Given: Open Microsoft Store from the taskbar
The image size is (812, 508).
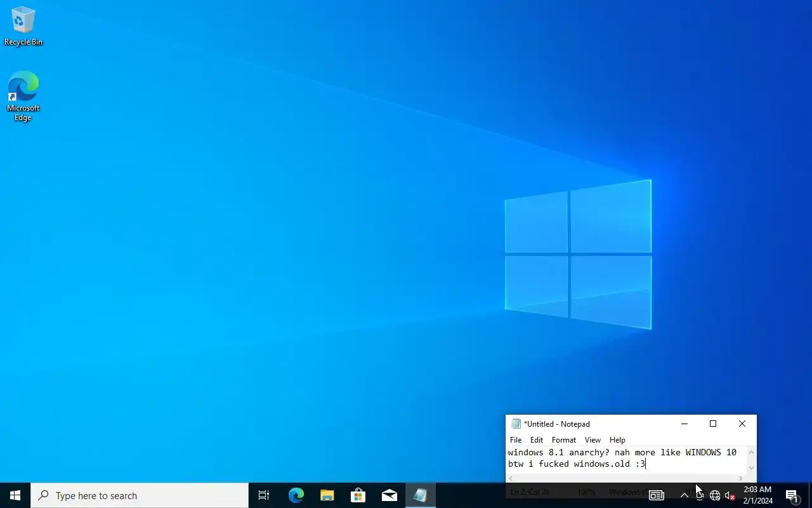Looking at the screenshot, I should tap(358, 495).
